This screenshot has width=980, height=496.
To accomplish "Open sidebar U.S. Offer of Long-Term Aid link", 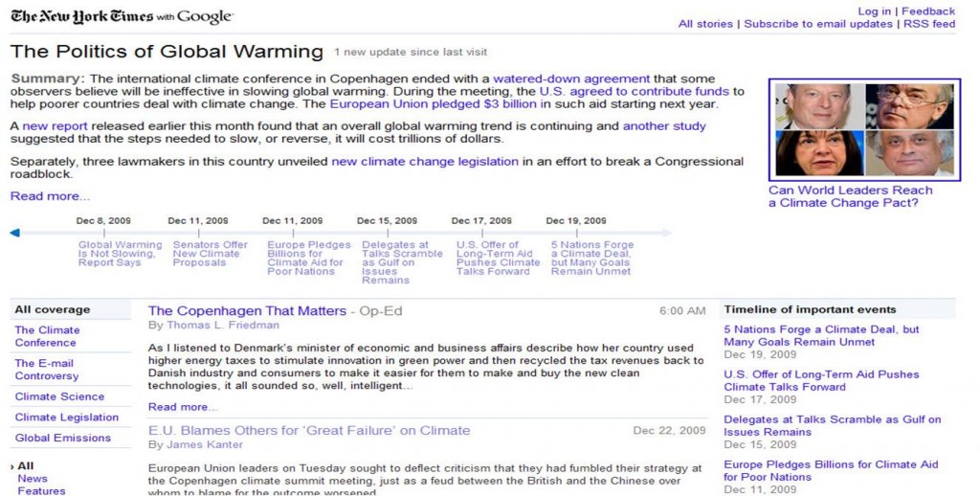I will (x=821, y=381).
